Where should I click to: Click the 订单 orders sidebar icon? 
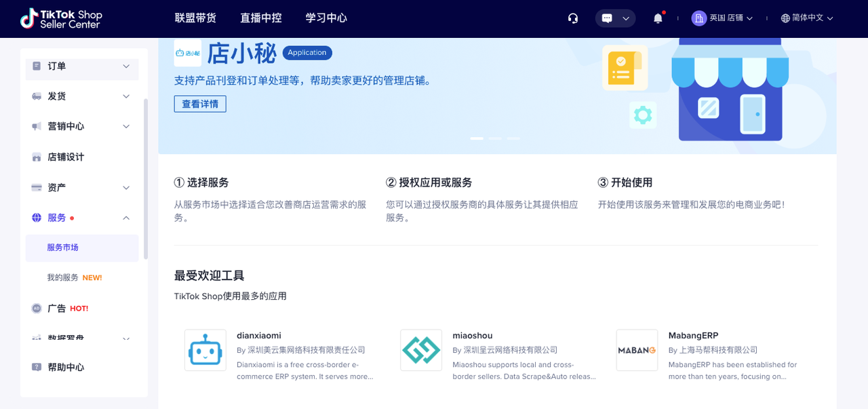[x=37, y=66]
